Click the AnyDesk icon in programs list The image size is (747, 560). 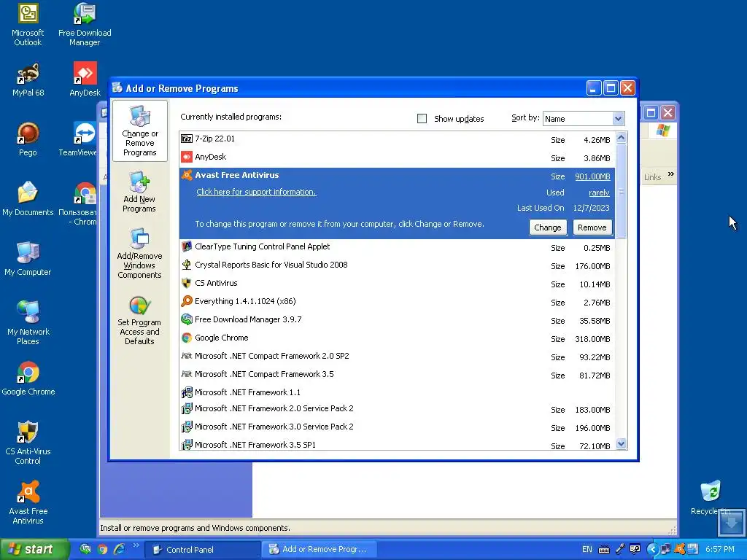click(187, 157)
